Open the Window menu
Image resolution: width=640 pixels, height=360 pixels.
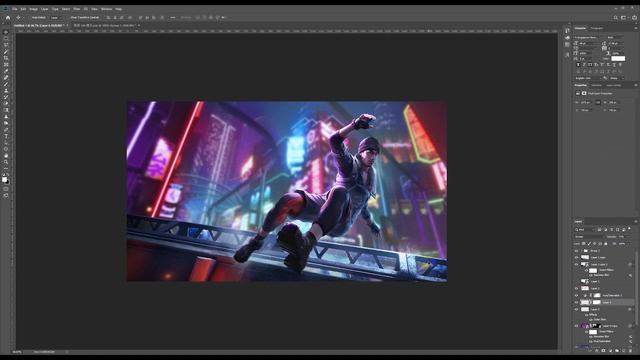coord(106,9)
